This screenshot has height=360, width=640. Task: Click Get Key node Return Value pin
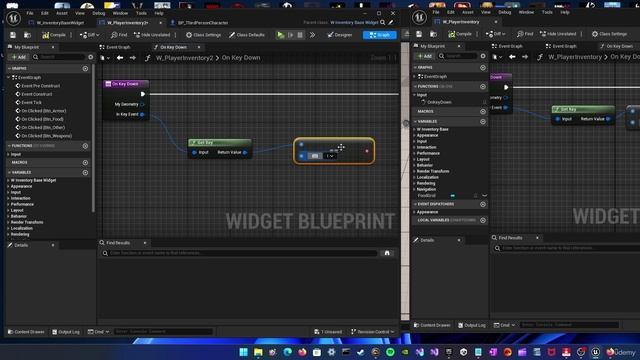[x=245, y=152]
